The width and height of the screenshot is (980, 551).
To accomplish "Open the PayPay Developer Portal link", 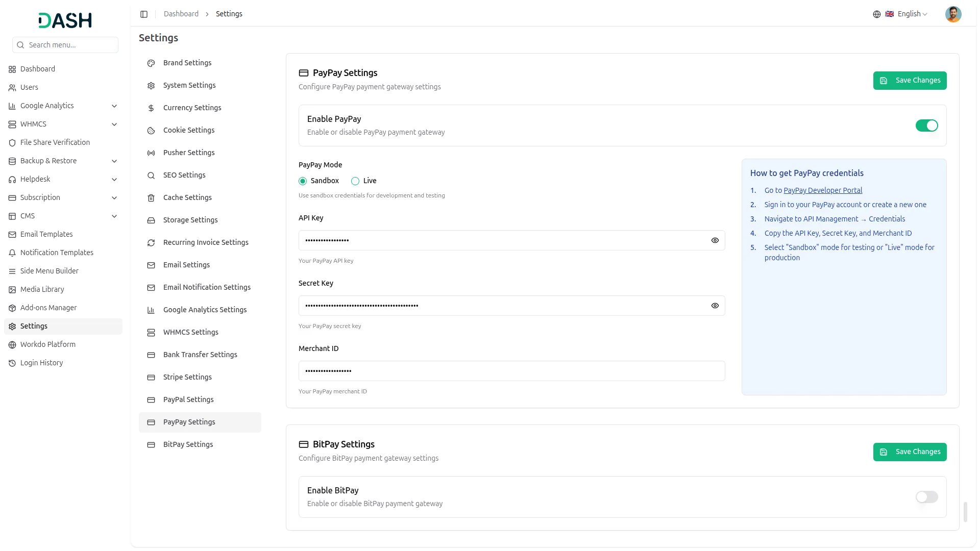I will tap(823, 190).
